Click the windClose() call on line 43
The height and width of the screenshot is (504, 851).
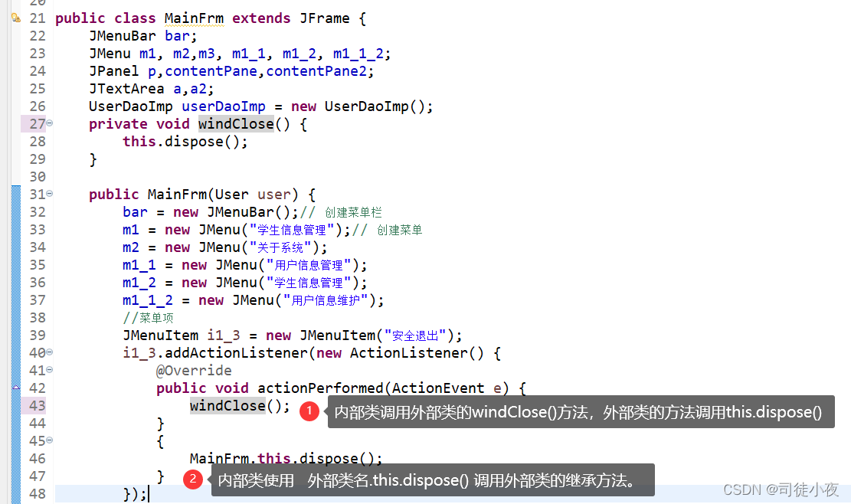click(x=240, y=406)
